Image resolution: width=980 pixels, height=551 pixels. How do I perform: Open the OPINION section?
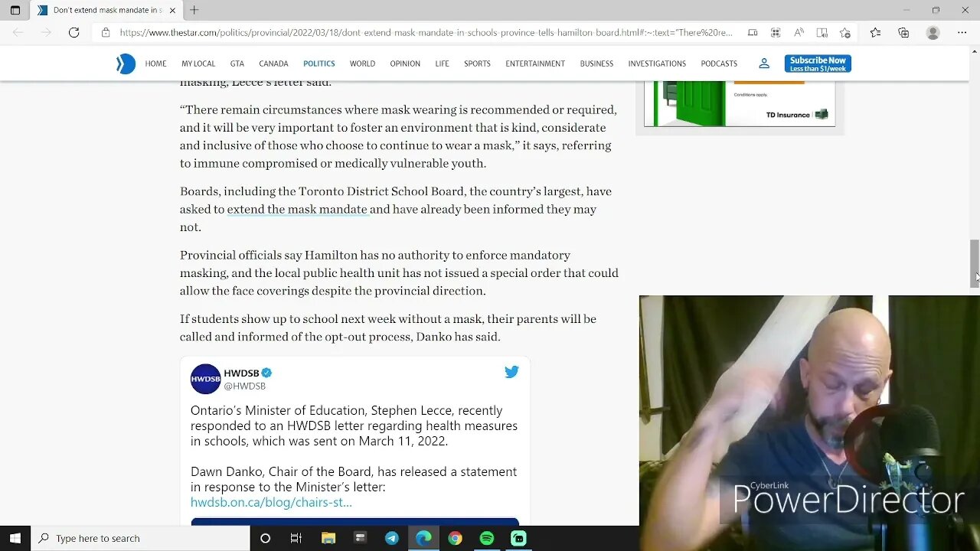tap(405, 64)
